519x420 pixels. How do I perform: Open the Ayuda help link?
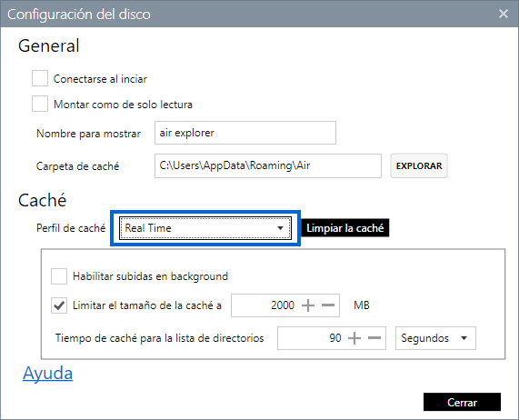(x=47, y=374)
